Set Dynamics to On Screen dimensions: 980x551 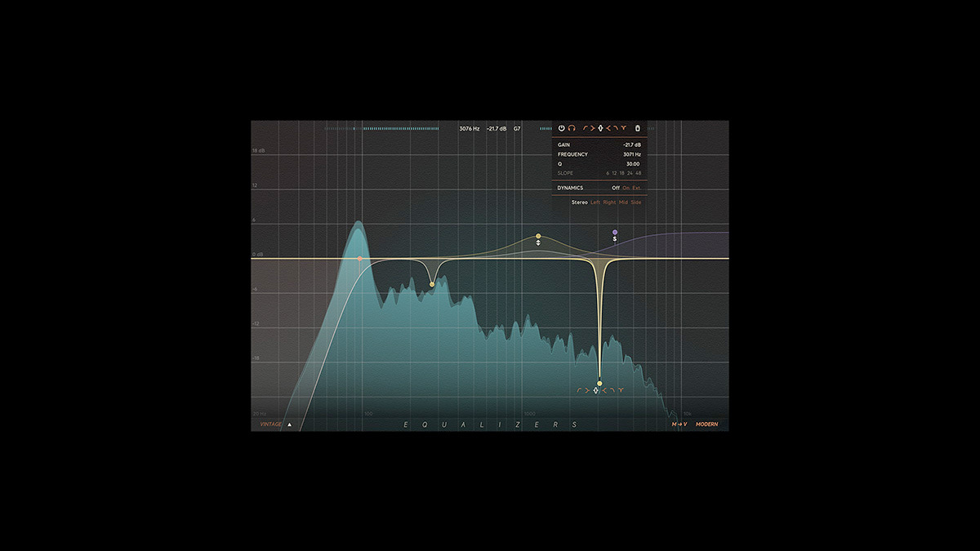click(x=626, y=188)
